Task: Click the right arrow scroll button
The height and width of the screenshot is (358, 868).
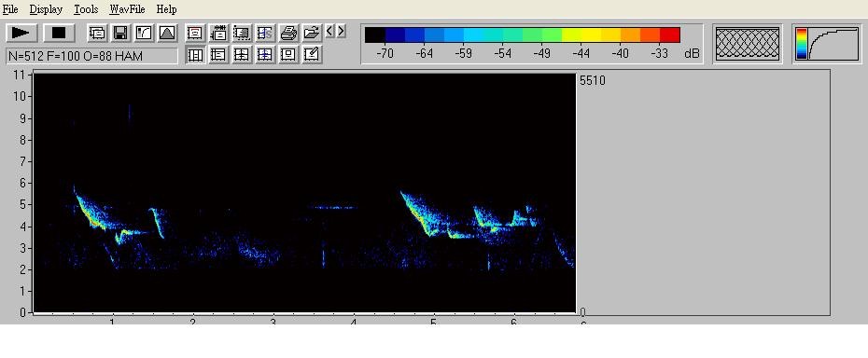Action: pos(341,31)
